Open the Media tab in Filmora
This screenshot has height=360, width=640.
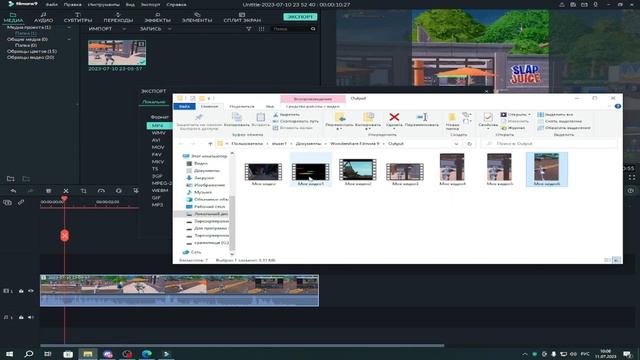pyautogui.click(x=13, y=17)
